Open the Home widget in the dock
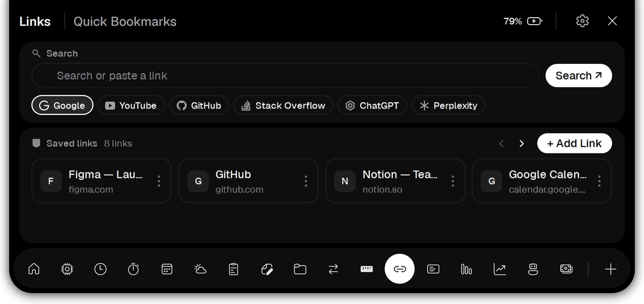This screenshot has height=304, width=644. 34,269
